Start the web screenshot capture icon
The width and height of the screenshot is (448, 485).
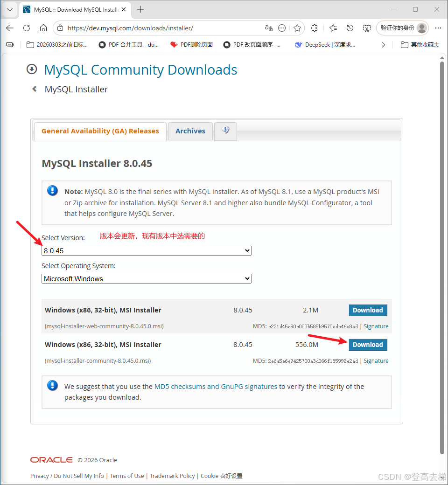click(367, 28)
